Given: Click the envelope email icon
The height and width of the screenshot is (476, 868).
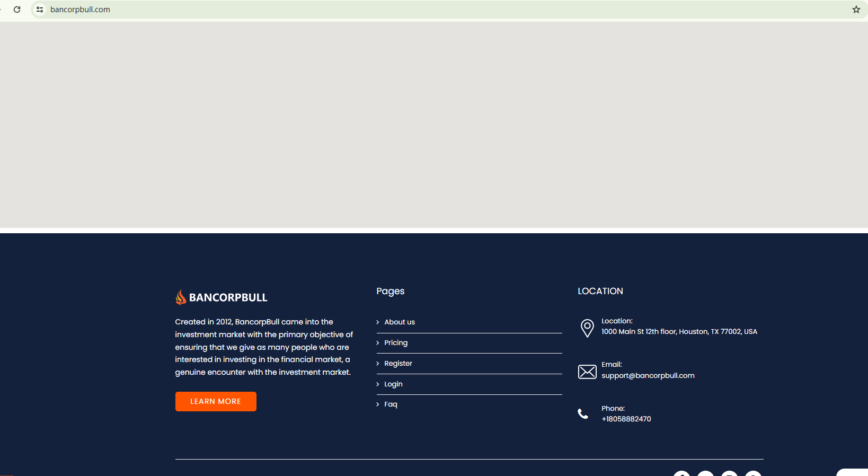Looking at the screenshot, I should pyautogui.click(x=587, y=372).
